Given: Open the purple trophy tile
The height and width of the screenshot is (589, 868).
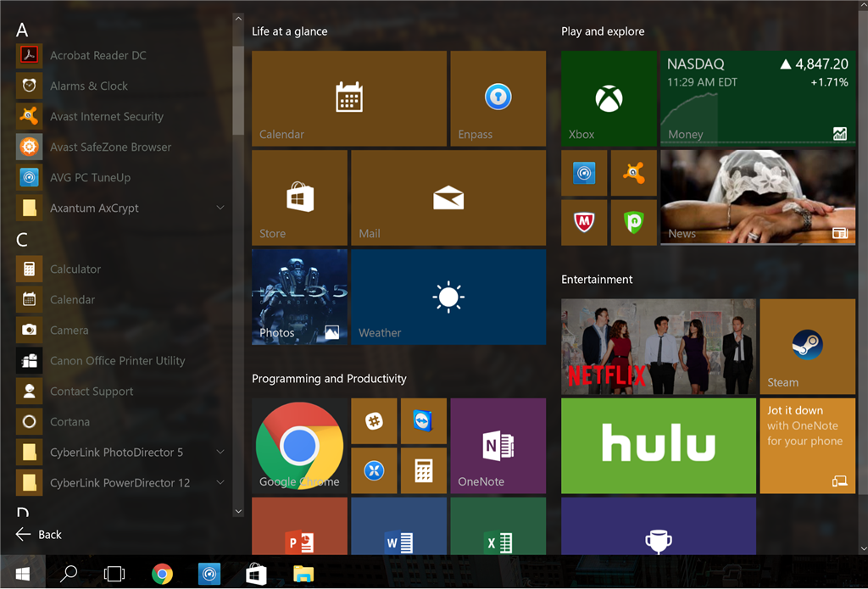Looking at the screenshot, I should [659, 526].
